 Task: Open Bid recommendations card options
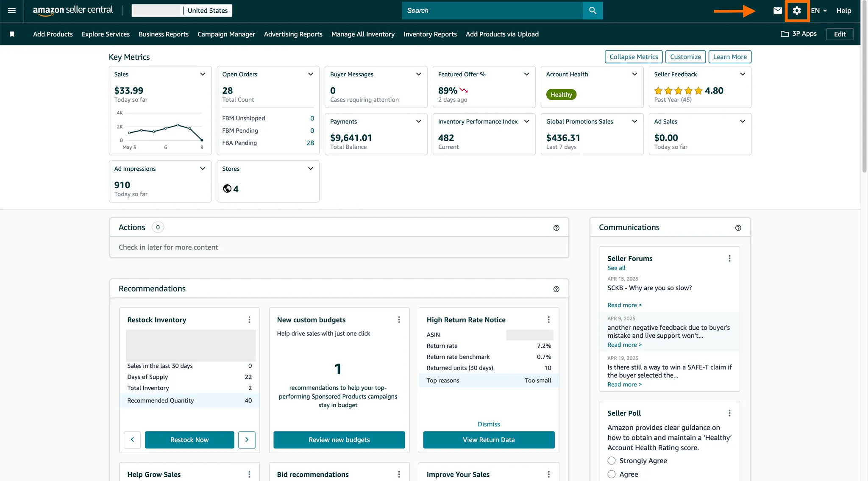click(399, 474)
